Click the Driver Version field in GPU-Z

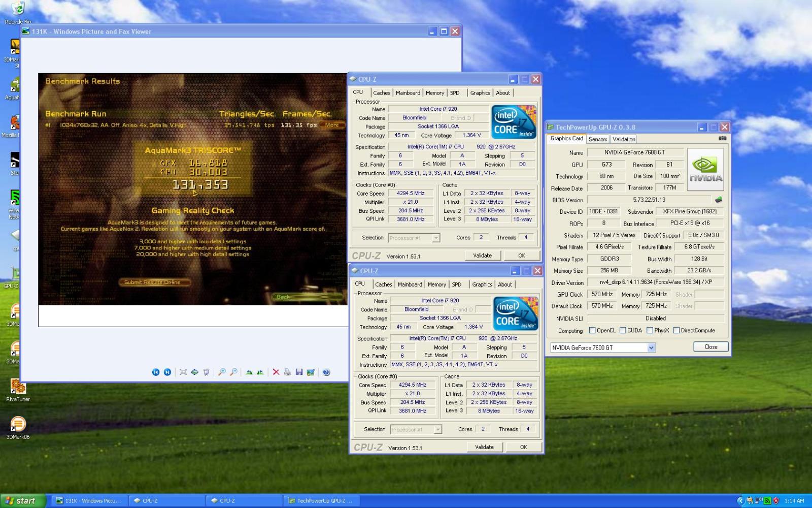(656, 282)
